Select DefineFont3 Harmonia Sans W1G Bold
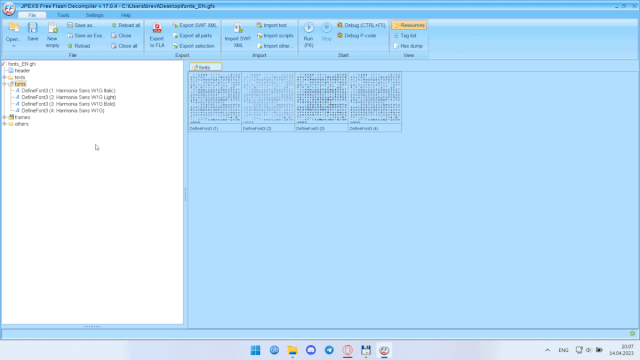Viewport: 640px width, 360px height. (x=68, y=104)
